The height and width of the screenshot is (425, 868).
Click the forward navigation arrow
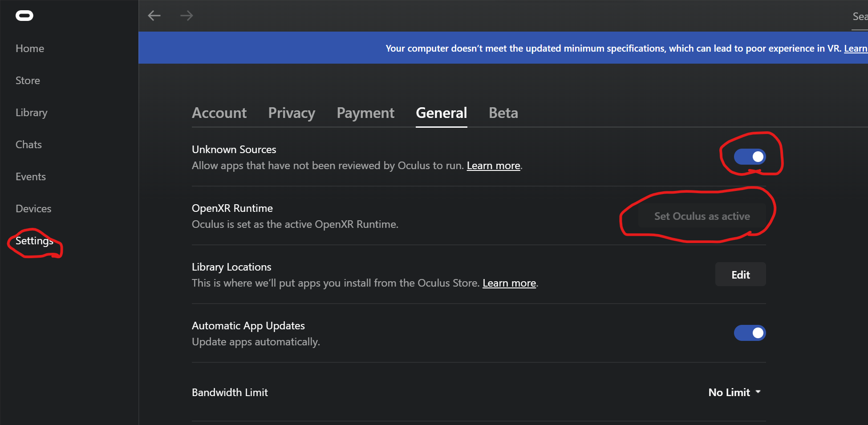coord(187,15)
